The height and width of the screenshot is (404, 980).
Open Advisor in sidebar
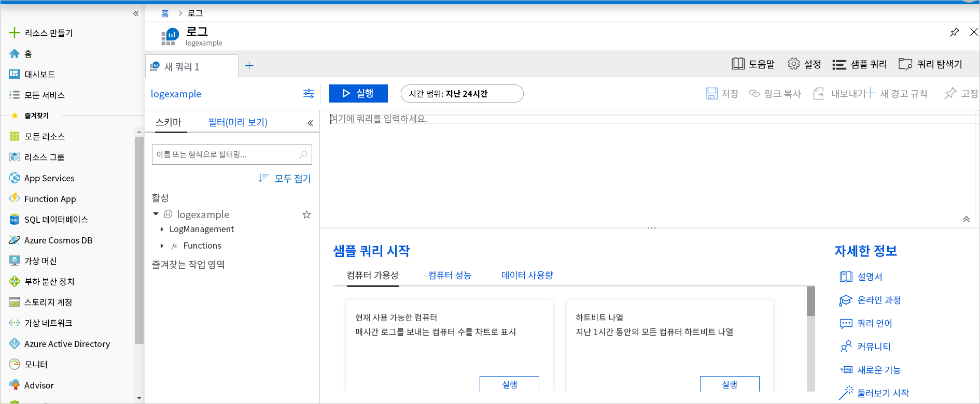point(32,385)
